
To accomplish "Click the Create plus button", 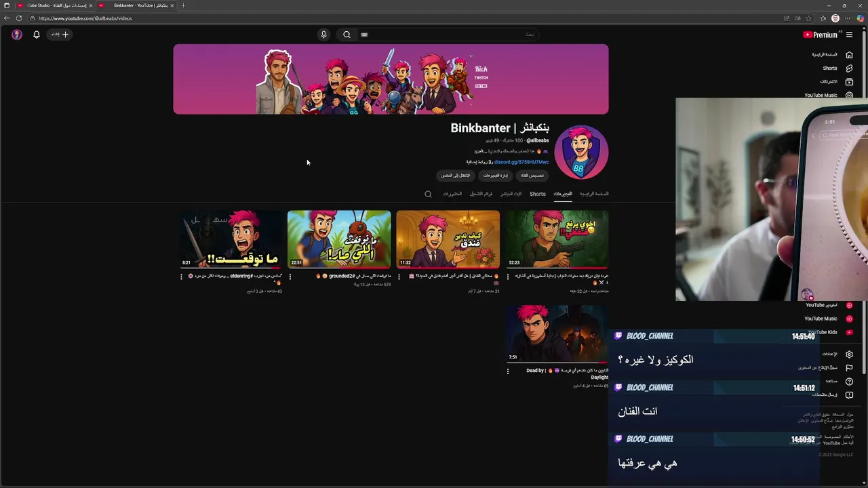I will pyautogui.click(x=60, y=35).
